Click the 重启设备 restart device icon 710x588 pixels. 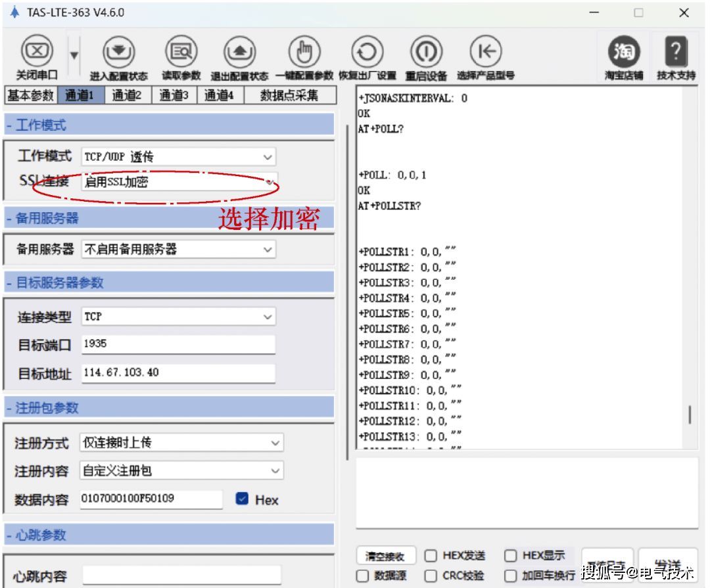[426, 52]
